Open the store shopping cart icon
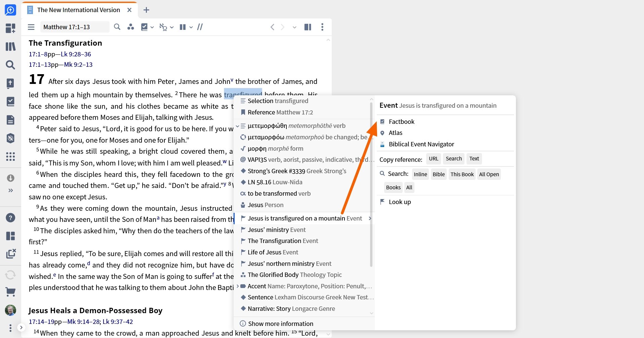The height and width of the screenshot is (338, 644). [x=10, y=292]
